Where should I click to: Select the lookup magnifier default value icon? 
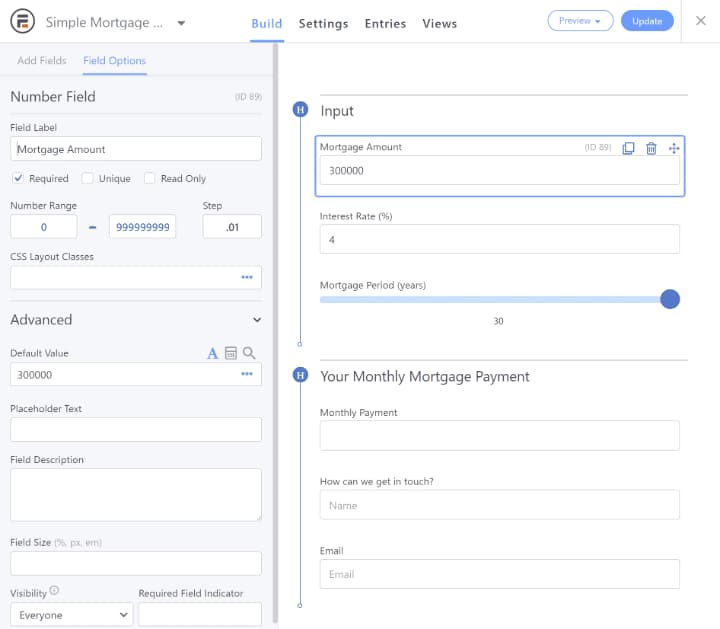click(249, 353)
